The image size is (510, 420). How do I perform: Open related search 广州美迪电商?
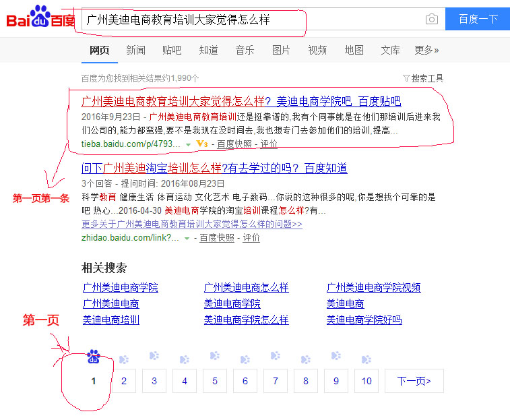[111, 304]
